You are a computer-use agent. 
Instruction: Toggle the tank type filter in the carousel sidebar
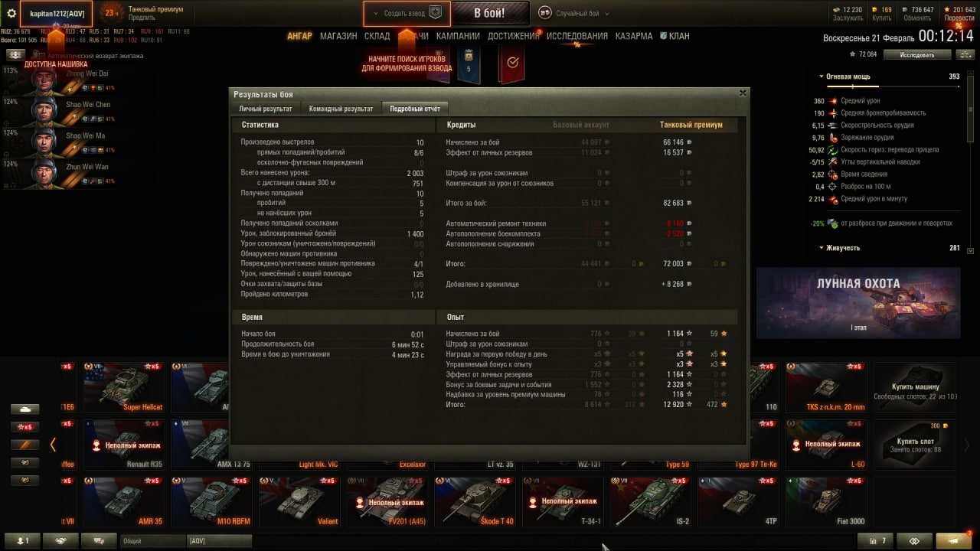tap(25, 409)
